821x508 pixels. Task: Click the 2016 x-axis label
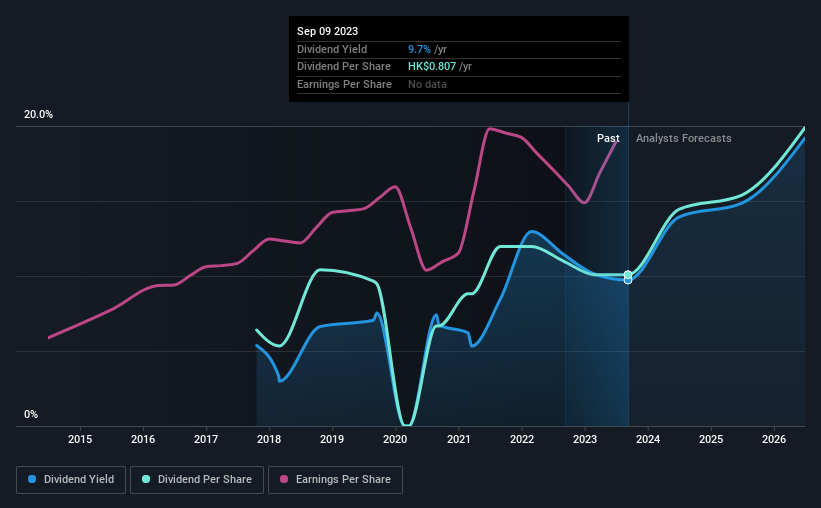click(x=143, y=439)
